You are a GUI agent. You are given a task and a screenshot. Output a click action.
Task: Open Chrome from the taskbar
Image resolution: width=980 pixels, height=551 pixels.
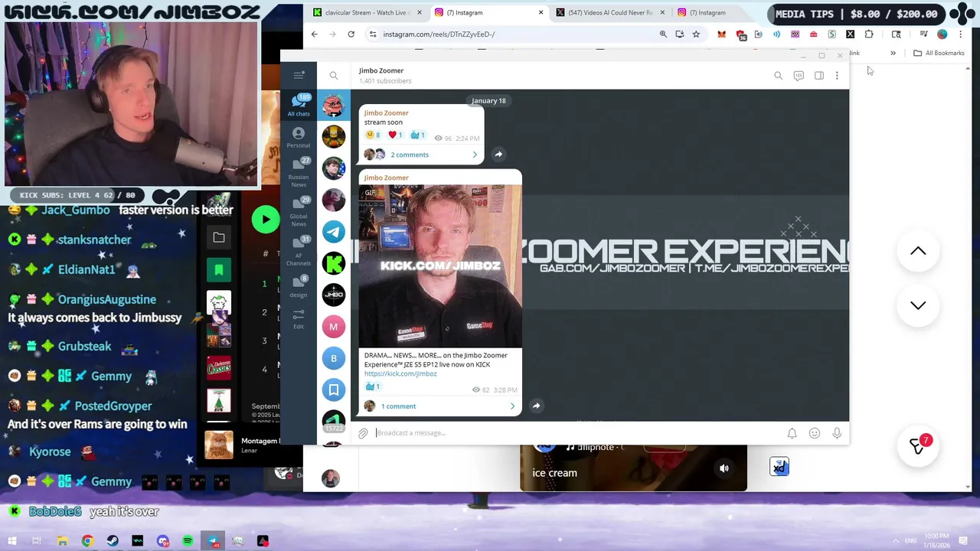tap(87, 541)
